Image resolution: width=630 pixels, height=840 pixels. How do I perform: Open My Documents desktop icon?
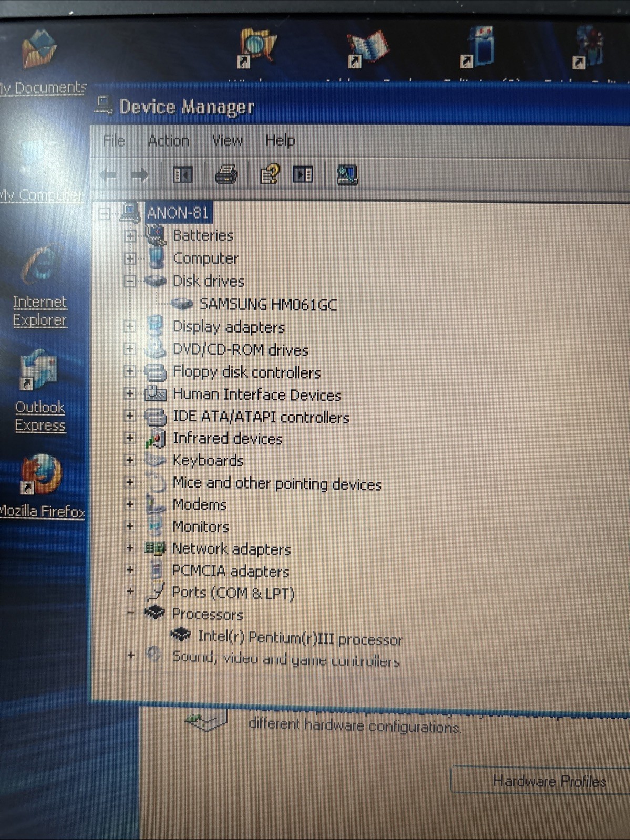pos(42,61)
